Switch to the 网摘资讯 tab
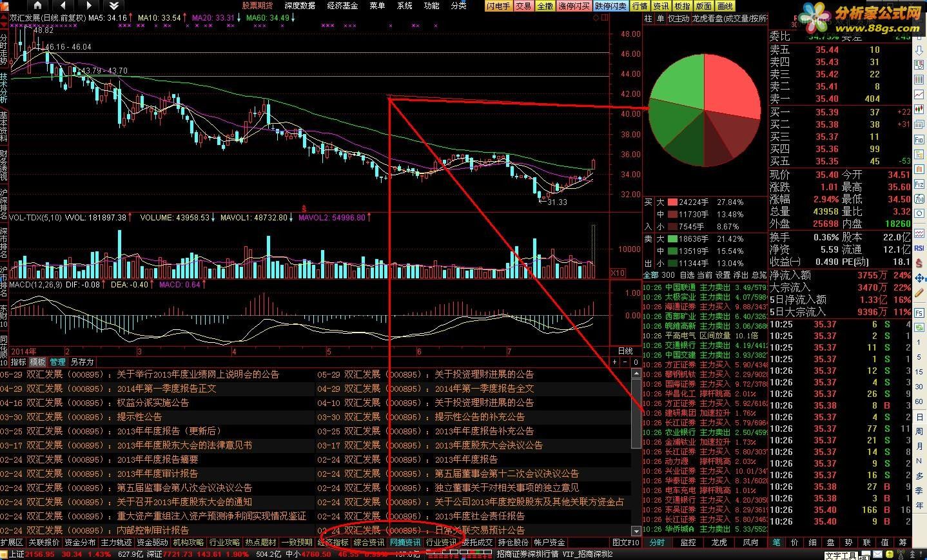The height and width of the screenshot is (560, 927). (405, 543)
